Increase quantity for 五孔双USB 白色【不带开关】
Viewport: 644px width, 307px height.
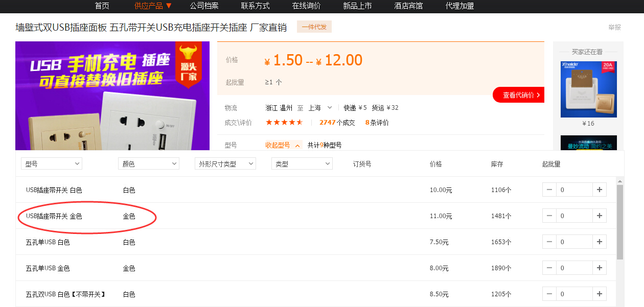[600, 294]
